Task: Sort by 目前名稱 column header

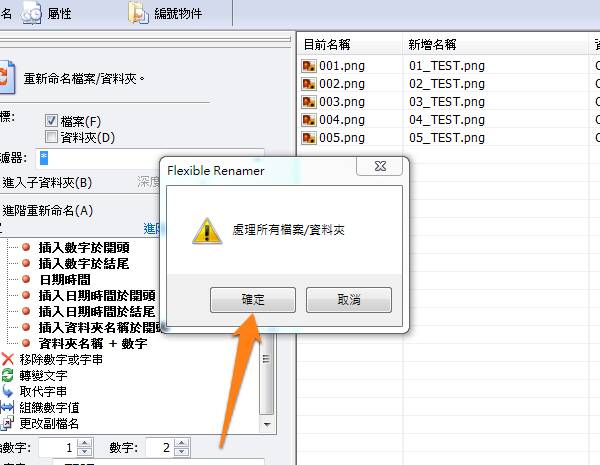Action: click(x=350, y=44)
